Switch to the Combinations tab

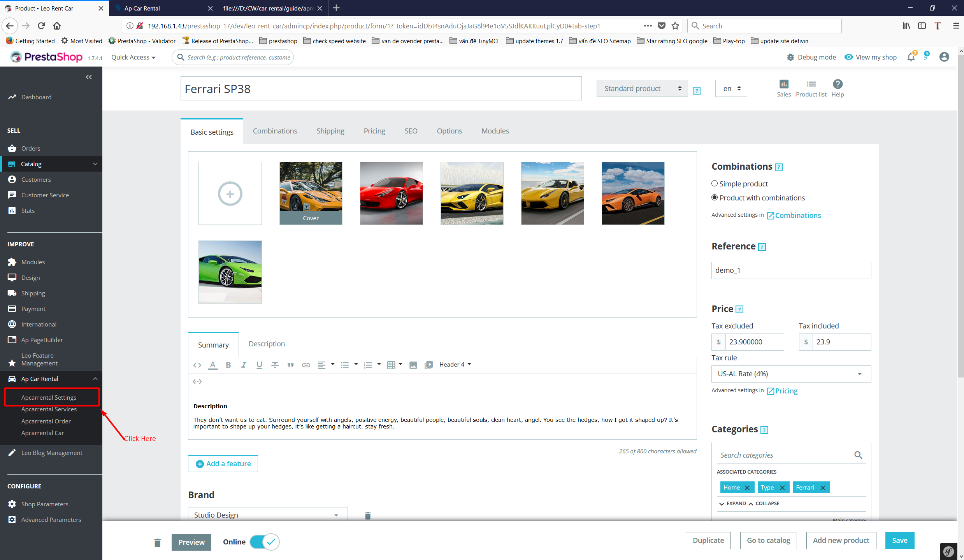tap(275, 131)
